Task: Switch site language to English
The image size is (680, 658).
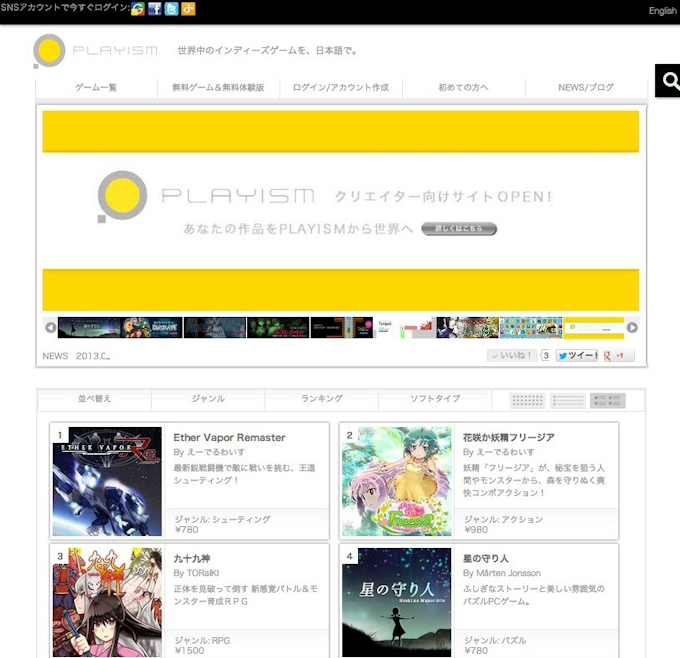Action: tap(662, 11)
